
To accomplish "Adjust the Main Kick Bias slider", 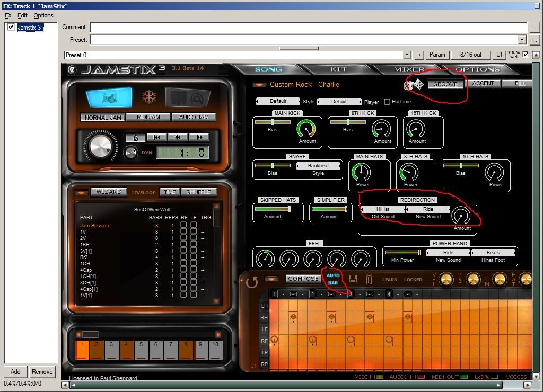I will point(273,122).
